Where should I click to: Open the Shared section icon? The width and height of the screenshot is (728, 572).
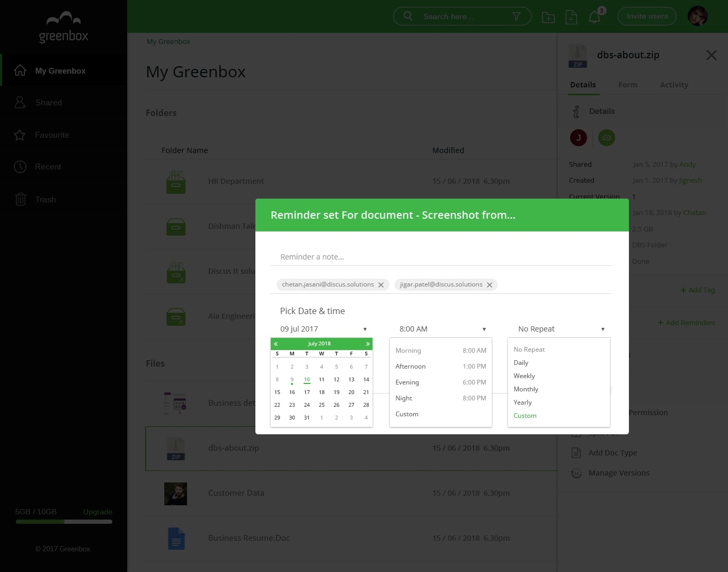click(20, 102)
